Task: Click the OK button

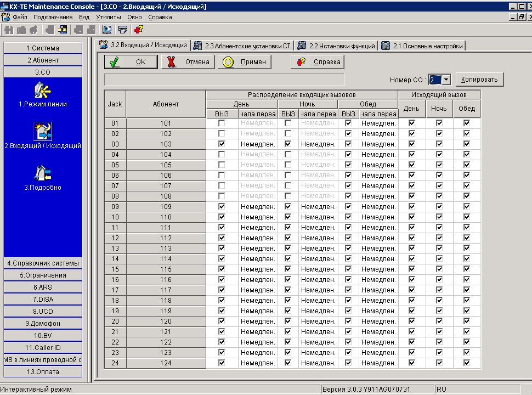Action: pyautogui.click(x=131, y=62)
